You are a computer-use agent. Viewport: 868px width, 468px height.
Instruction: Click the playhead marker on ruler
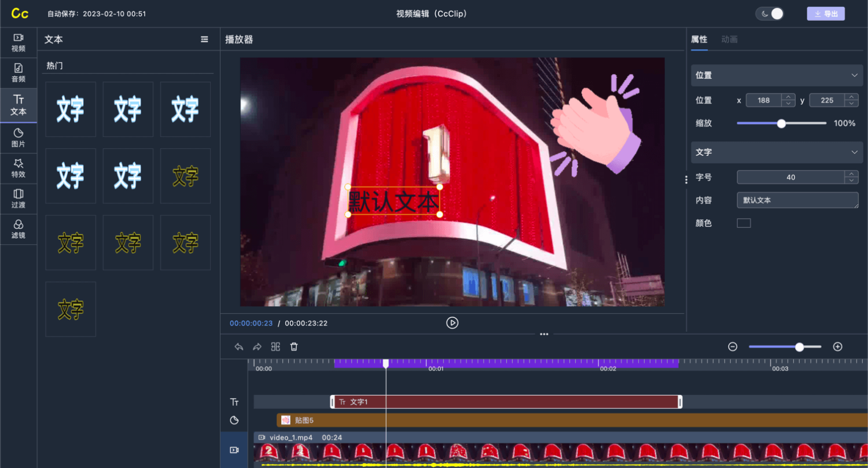click(x=386, y=363)
